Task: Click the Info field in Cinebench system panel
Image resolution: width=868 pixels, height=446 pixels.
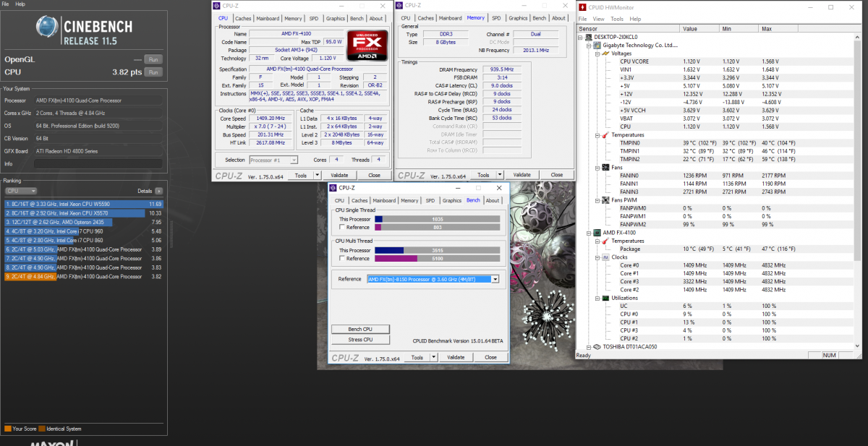Action: click(98, 164)
